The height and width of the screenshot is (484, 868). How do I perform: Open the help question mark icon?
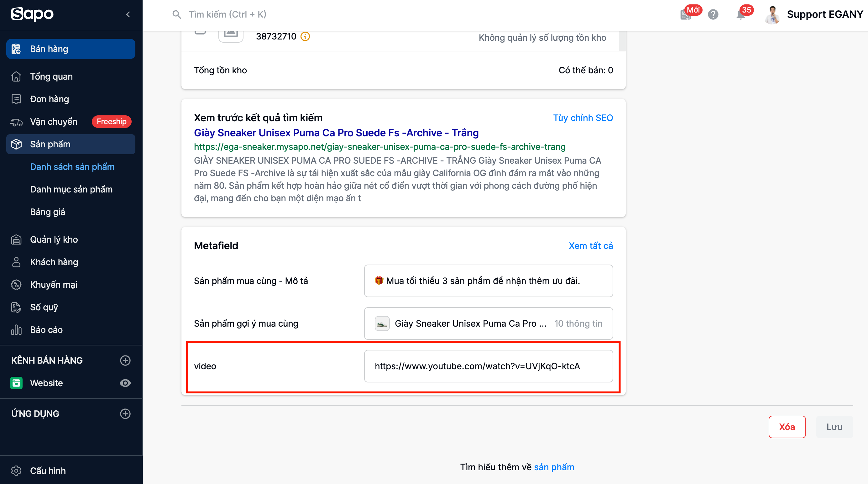click(713, 14)
